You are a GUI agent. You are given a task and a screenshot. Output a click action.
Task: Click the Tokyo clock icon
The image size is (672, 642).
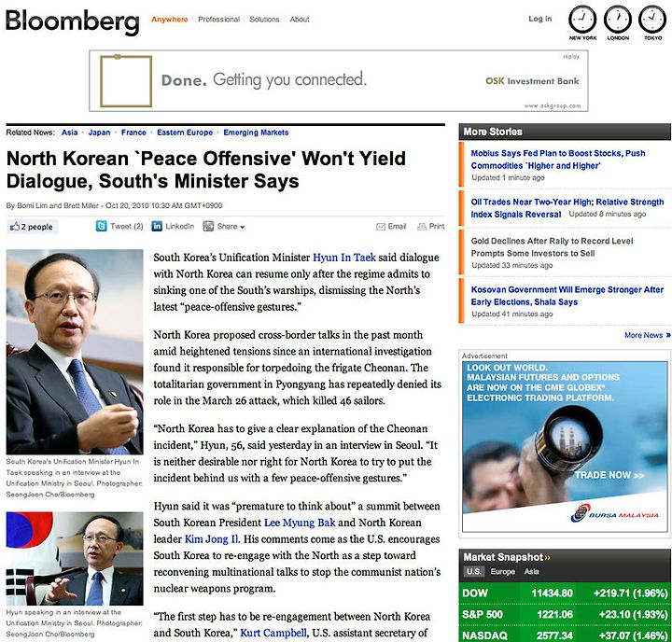[x=652, y=20]
